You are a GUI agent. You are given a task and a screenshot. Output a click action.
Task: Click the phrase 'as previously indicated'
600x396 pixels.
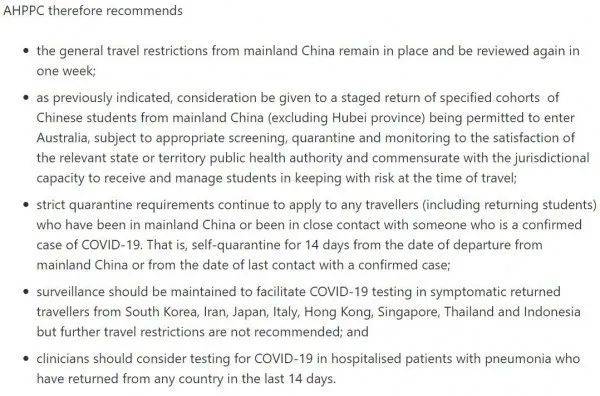(104, 98)
